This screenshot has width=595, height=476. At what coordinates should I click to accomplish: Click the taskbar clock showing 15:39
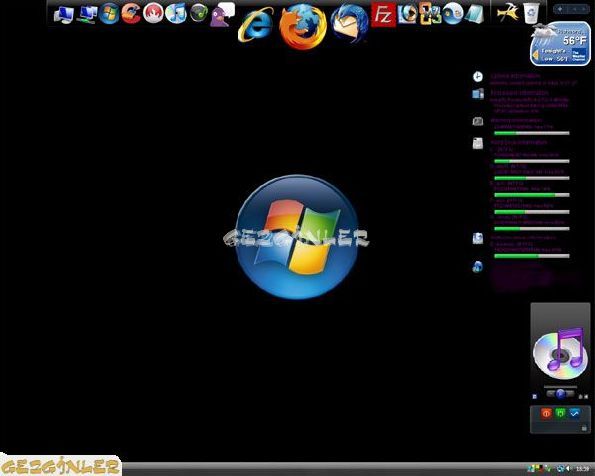tap(582, 469)
